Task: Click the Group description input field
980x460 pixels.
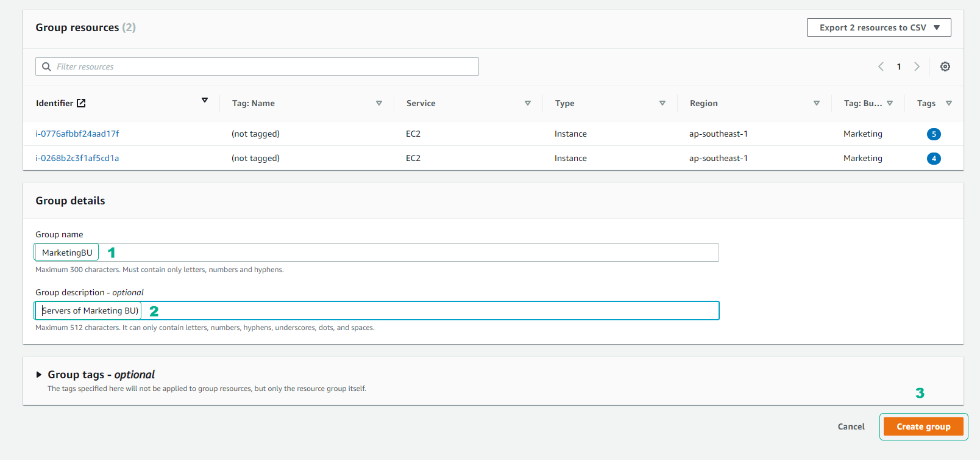Action: pos(377,311)
